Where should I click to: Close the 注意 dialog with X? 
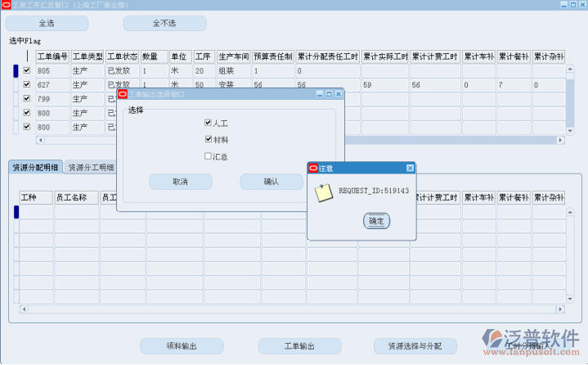tap(410, 168)
